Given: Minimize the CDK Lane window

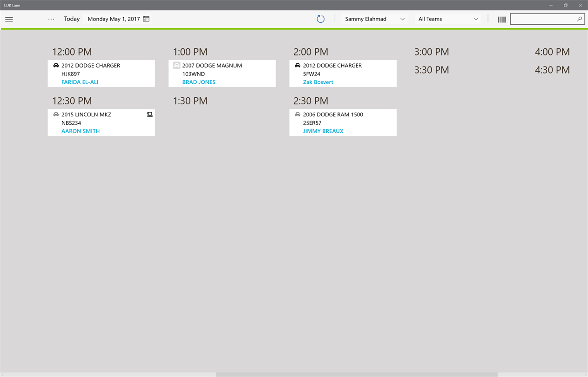Looking at the screenshot, I should click(551, 5).
